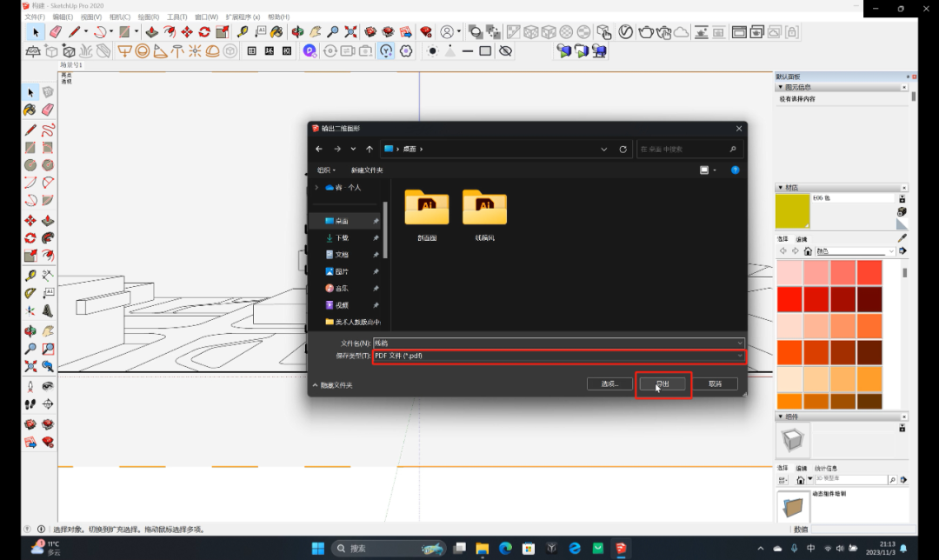Select the Push/Pull tool in top toolbar
The image size is (939, 560).
click(x=152, y=32)
